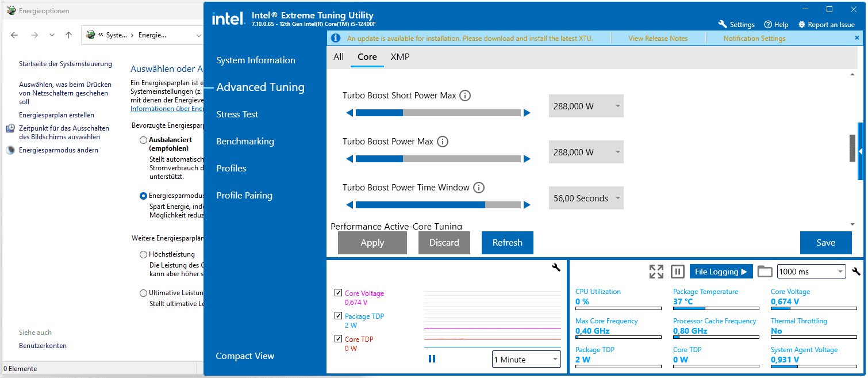Go up one level in Energieoptionen
The height and width of the screenshot is (378, 868).
68,35
